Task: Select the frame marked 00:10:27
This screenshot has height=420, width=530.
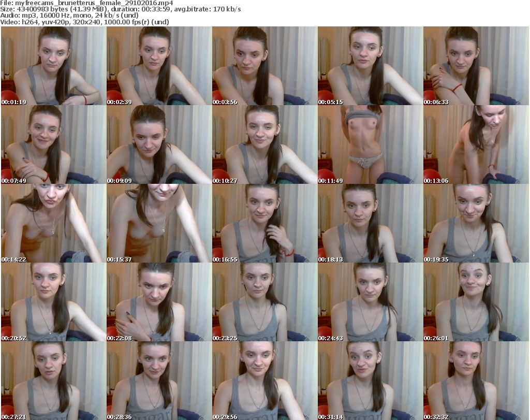Action: point(264,144)
